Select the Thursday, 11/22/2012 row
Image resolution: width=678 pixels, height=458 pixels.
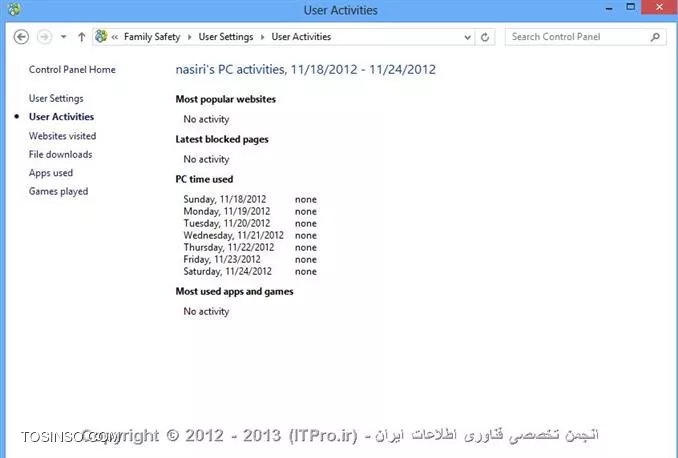[250, 247]
